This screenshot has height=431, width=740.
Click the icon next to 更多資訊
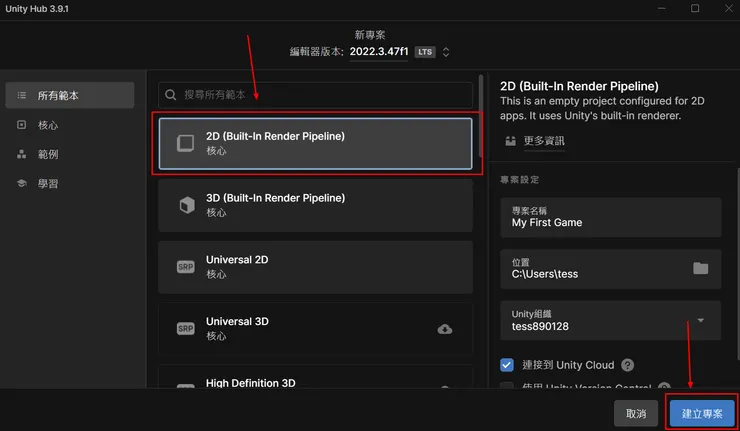click(510, 141)
